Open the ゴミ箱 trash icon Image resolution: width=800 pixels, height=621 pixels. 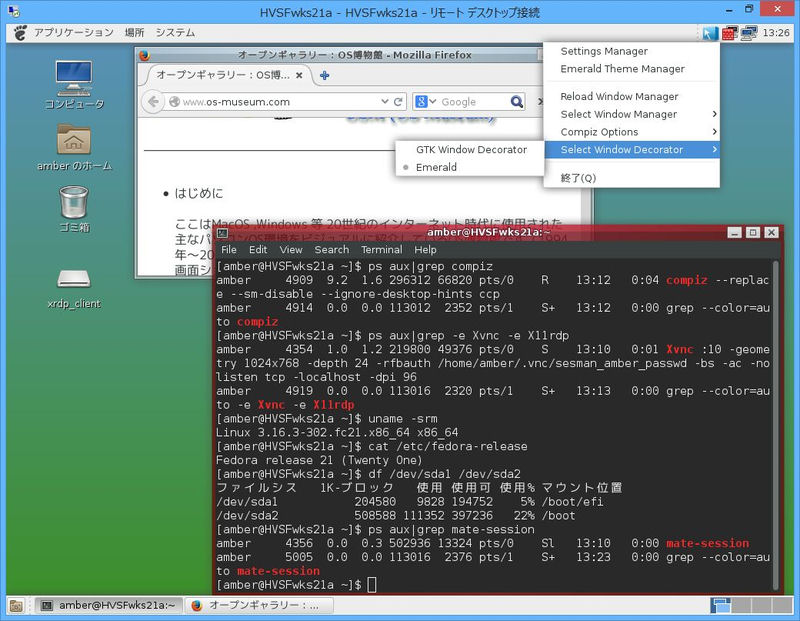74,209
